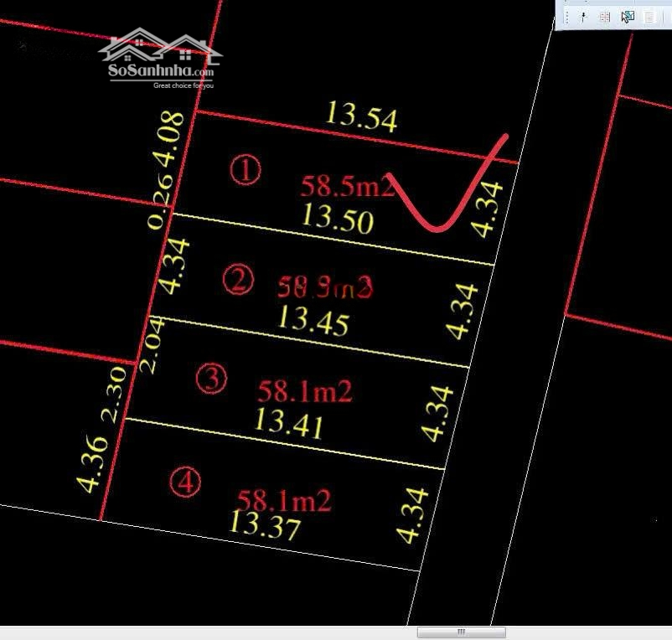
Task: Click the red grid table icon in the toolbar
Action: 605,17
